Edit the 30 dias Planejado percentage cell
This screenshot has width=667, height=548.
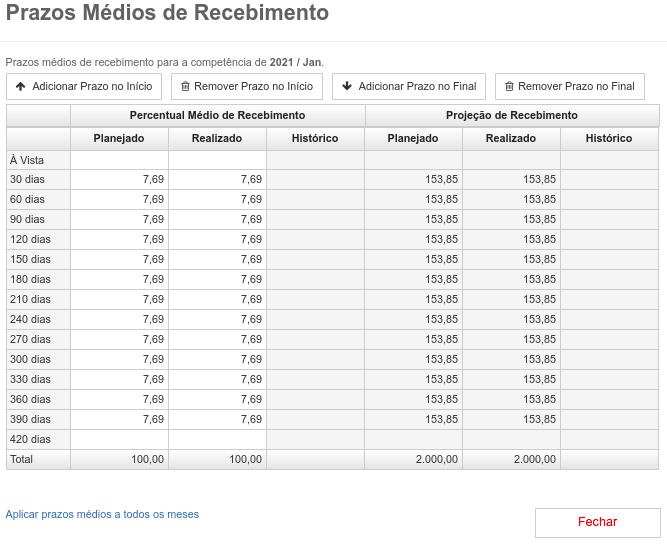pos(120,179)
